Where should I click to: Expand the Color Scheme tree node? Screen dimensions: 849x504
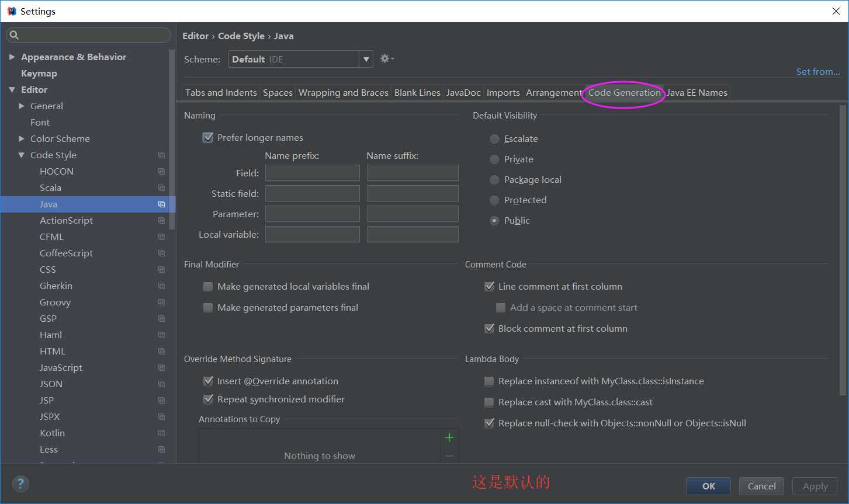[x=22, y=138]
